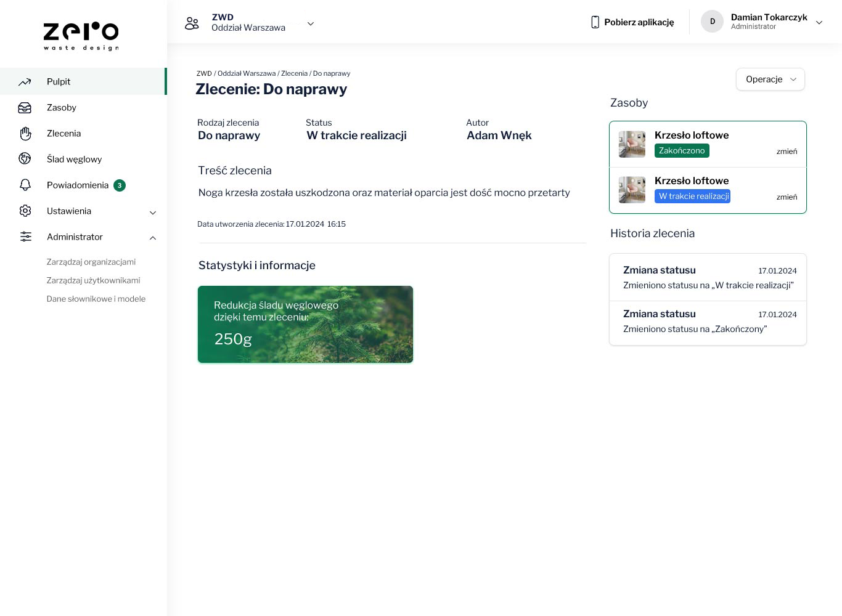Collapse the Administrator submenu chevron

coord(153,238)
